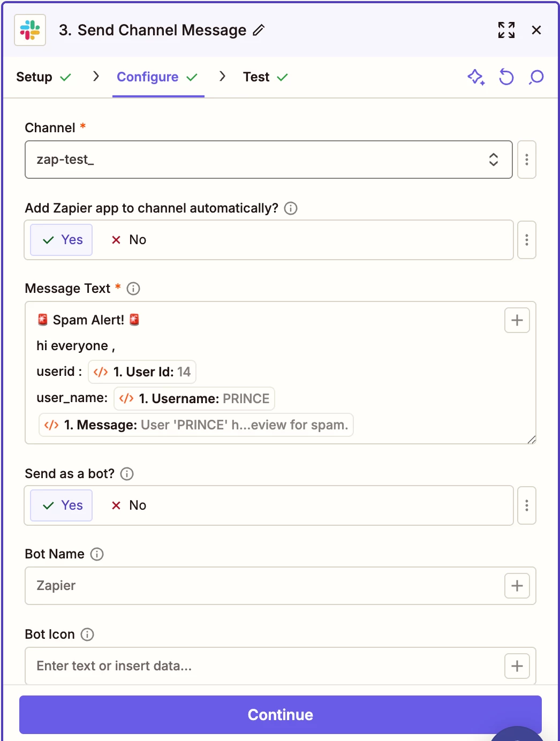Insert data using Message Text plus button
Viewport: 560px width, 741px height.
[x=517, y=320]
